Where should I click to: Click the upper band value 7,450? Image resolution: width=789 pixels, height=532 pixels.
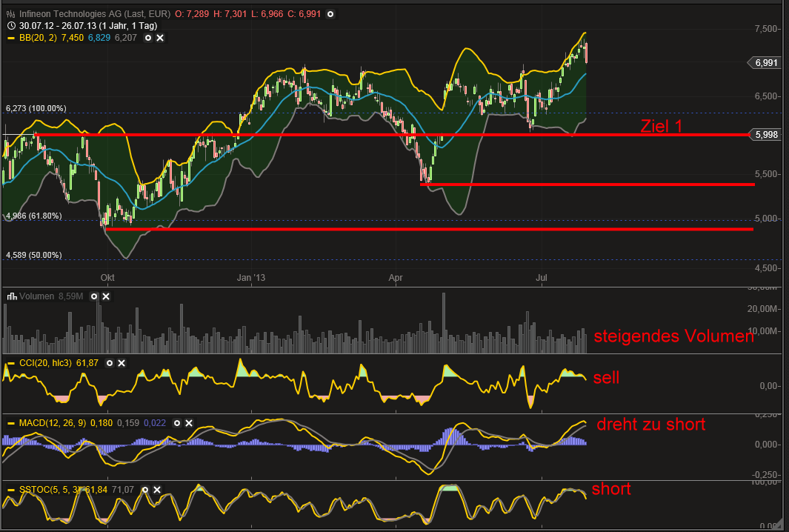[73, 38]
